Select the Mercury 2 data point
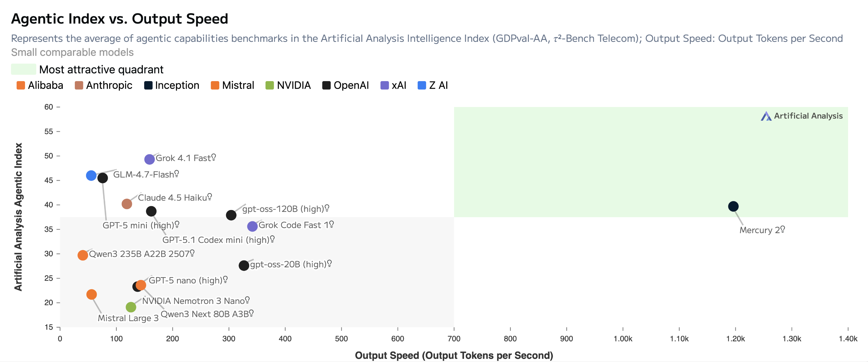868x362 pixels. 733,206
